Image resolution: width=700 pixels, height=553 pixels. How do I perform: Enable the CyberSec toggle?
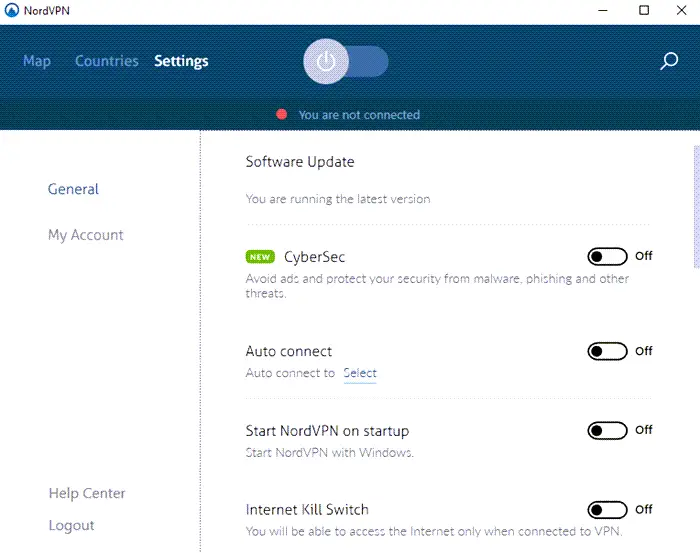(607, 257)
